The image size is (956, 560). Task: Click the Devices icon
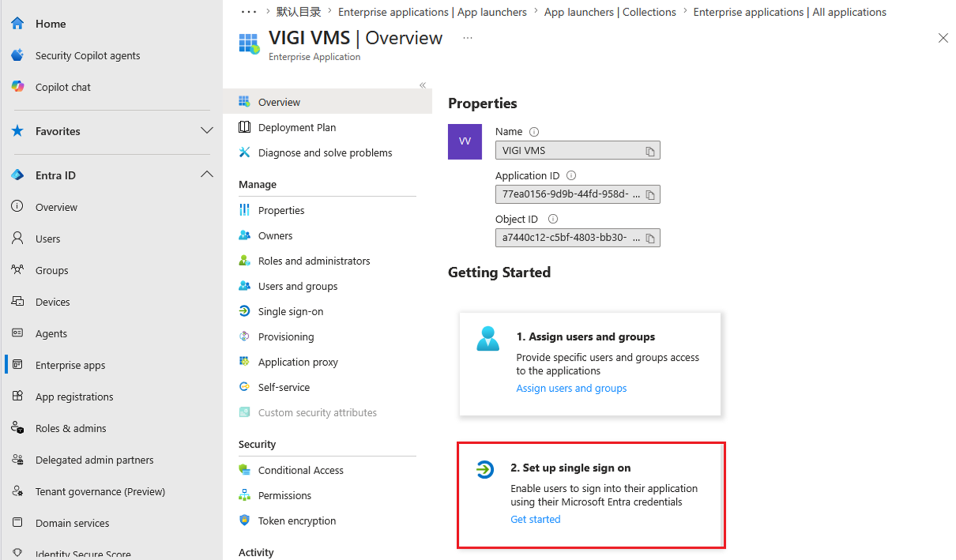point(17,301)
